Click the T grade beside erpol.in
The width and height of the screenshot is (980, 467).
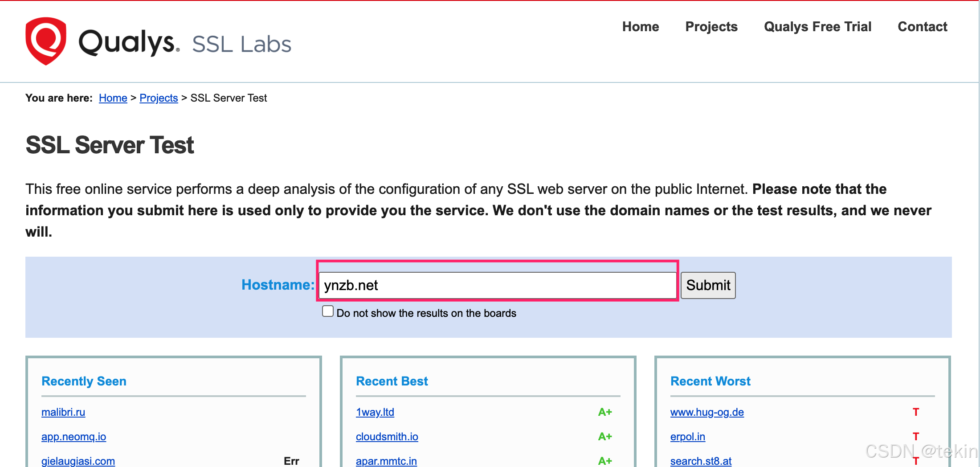[916, 437]
